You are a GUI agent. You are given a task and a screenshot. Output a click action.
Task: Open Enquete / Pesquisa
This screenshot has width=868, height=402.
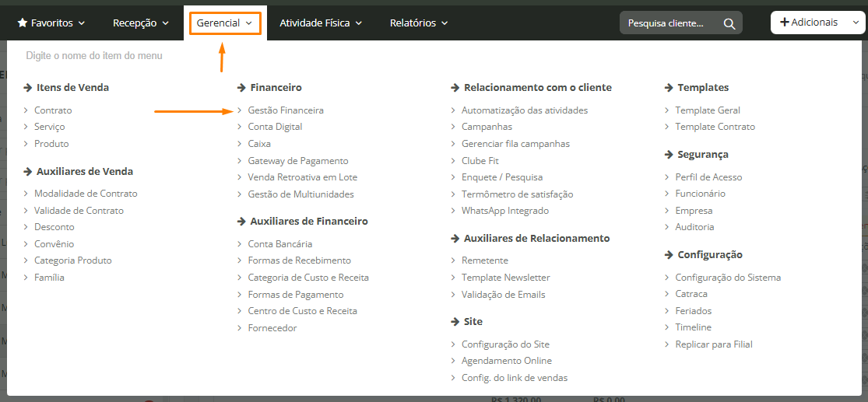502,177
